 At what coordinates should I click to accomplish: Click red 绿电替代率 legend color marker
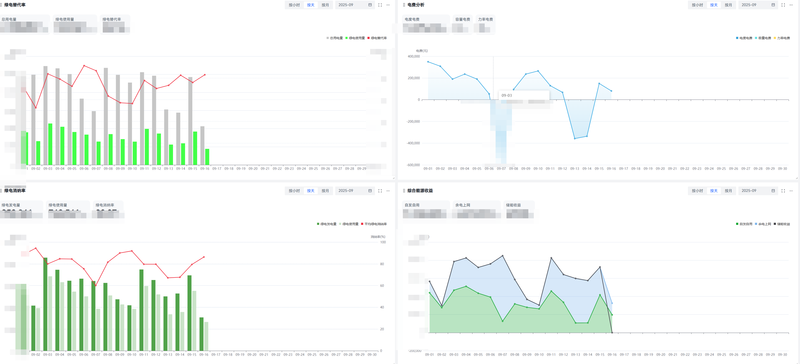368,38
